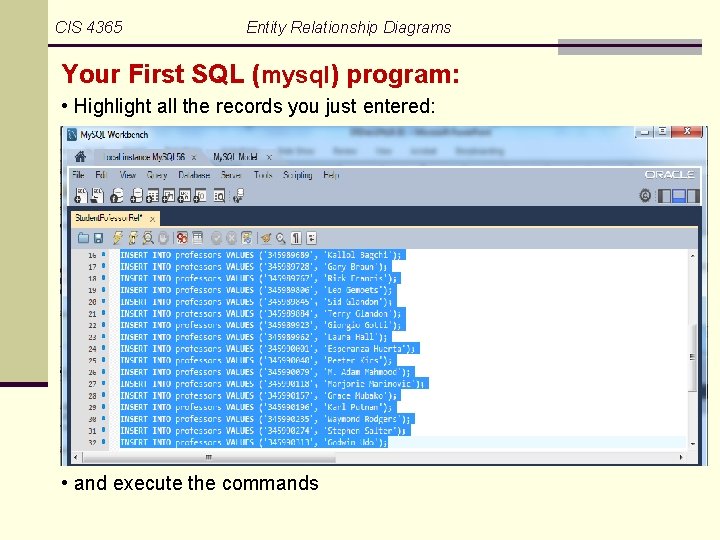
Task: Click the create new view icon
Action: 169,195
